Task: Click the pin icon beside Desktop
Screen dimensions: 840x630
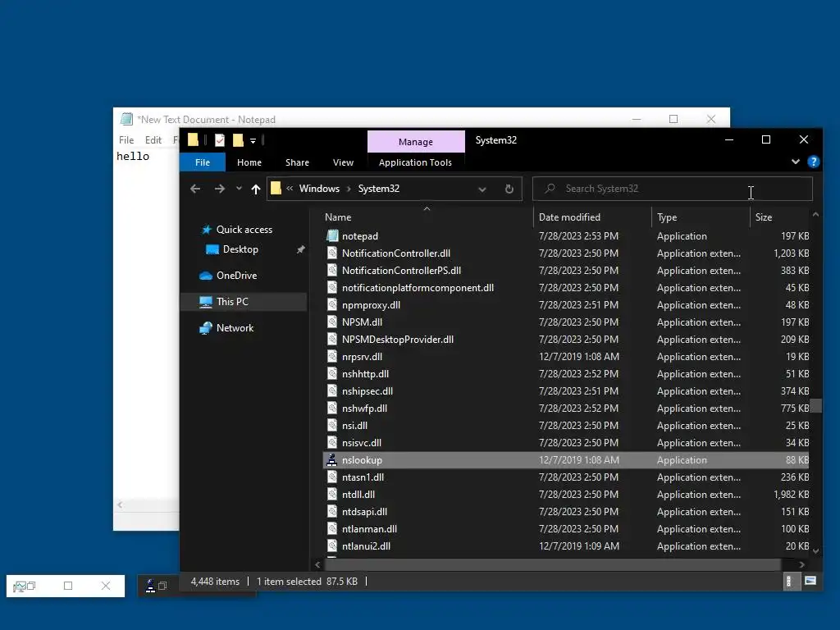Action: (300, 249)
